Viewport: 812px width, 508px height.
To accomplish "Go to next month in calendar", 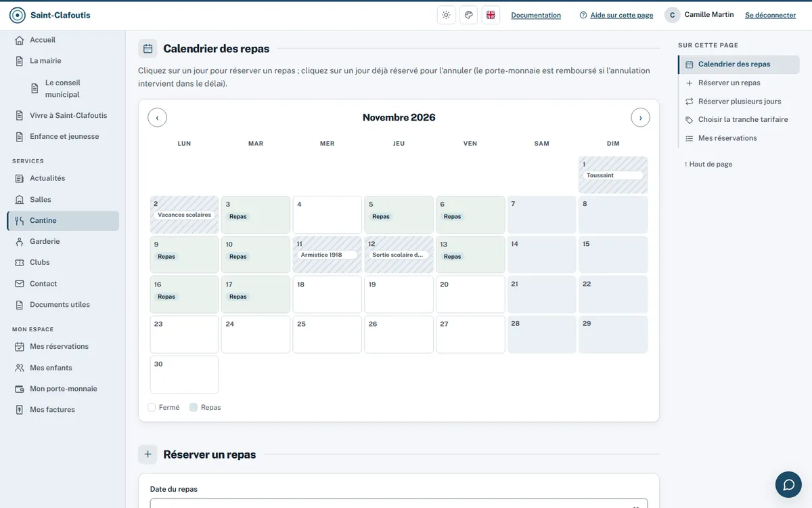I will (640, 117).
